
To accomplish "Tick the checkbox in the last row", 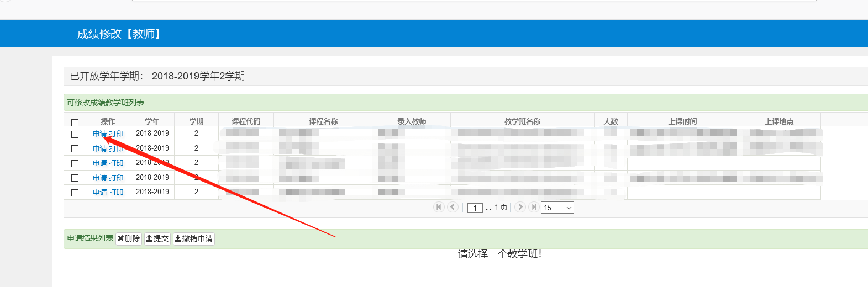I will coord(75,193).
